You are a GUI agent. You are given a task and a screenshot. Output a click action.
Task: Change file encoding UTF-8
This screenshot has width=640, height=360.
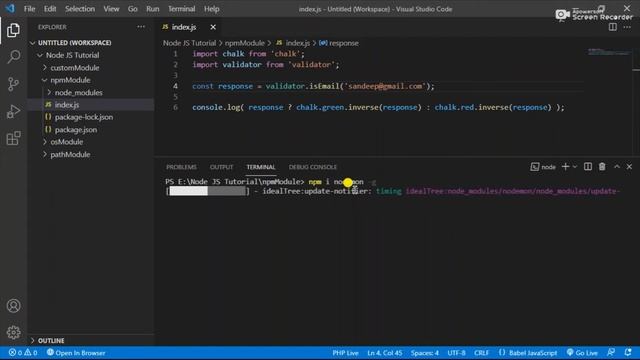point(456,353)
